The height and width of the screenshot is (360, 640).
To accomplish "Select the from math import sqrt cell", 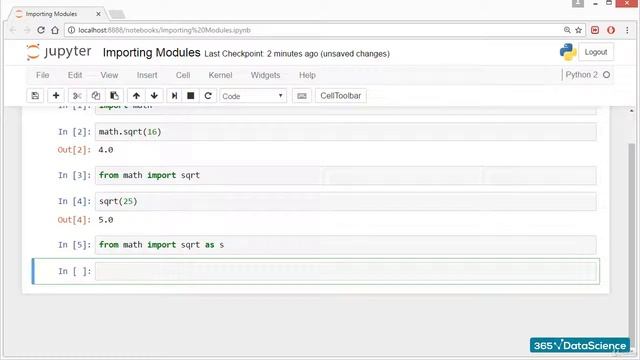I will click(x=346, y=175).
